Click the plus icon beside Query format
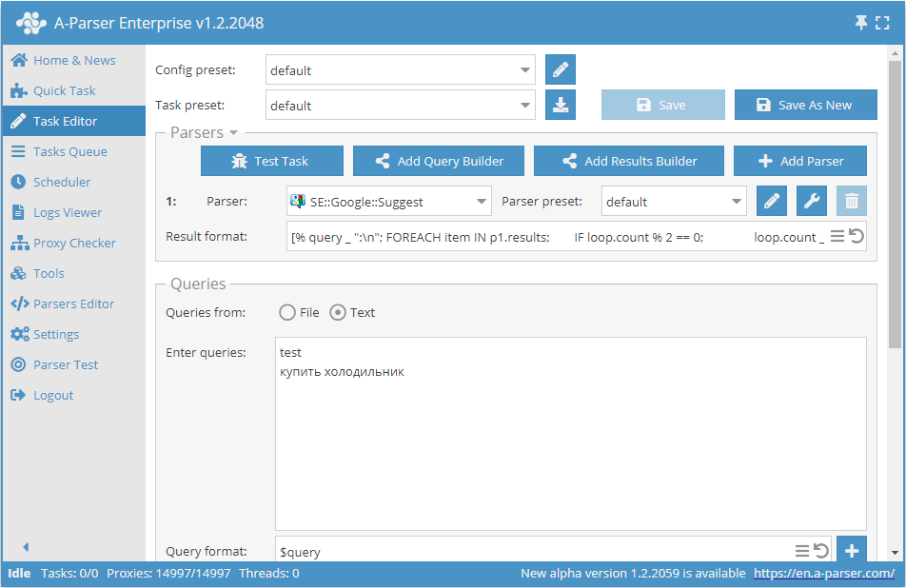Screen dimensions: 906x588 point(851,551)
